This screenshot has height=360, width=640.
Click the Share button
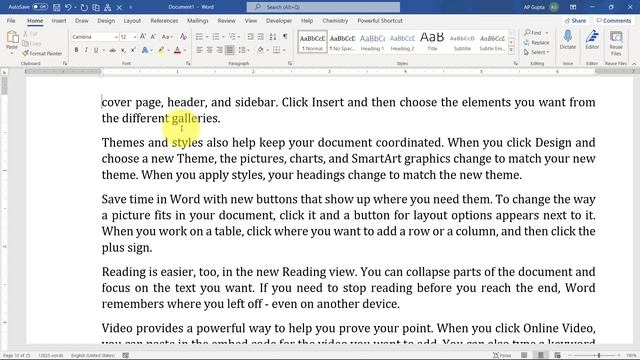(575, 20)
